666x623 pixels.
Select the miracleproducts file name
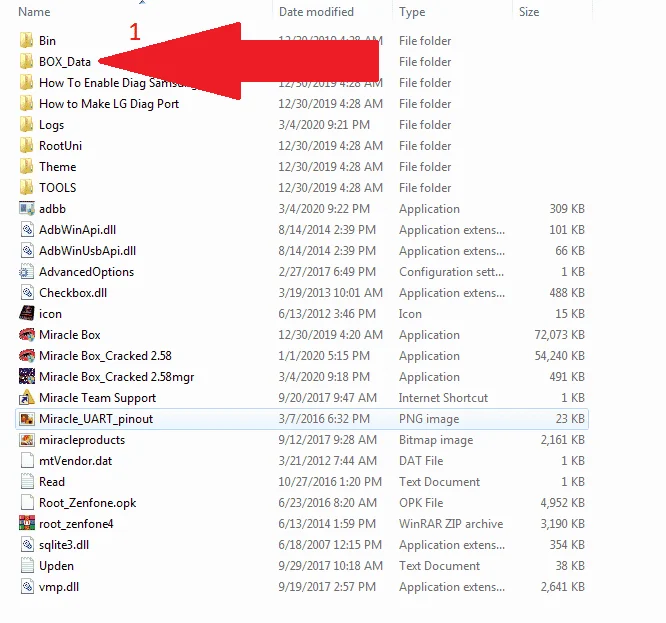82,440
